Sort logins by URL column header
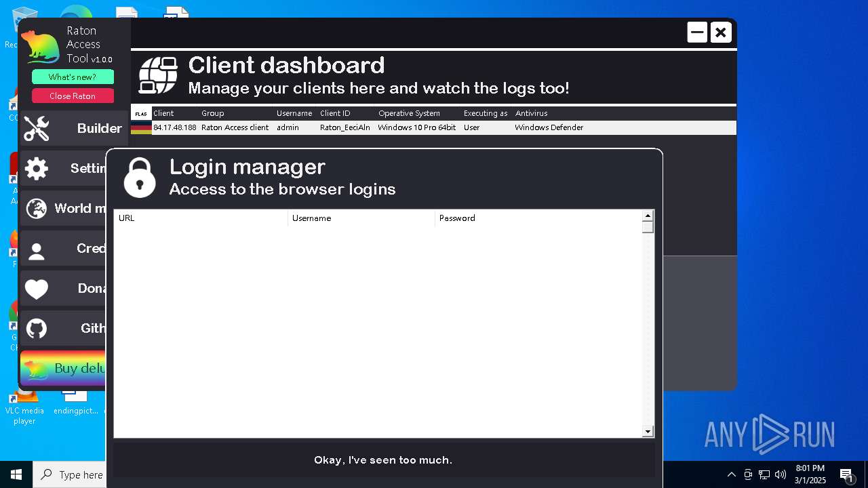The image size is (868, 488). (201, 218)
